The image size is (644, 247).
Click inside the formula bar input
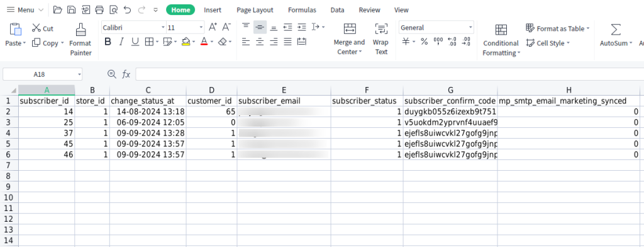(389, 74)
